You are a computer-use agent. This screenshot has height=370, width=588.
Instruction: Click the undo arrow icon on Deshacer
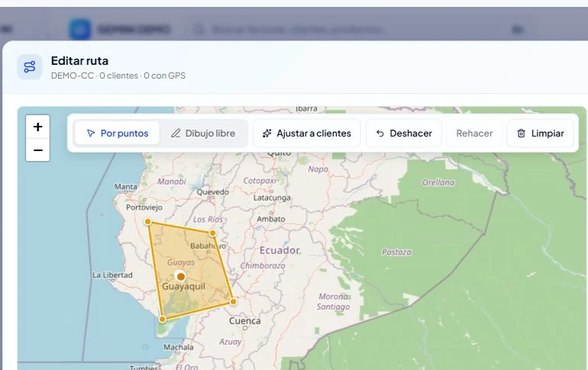pos(380,133)
